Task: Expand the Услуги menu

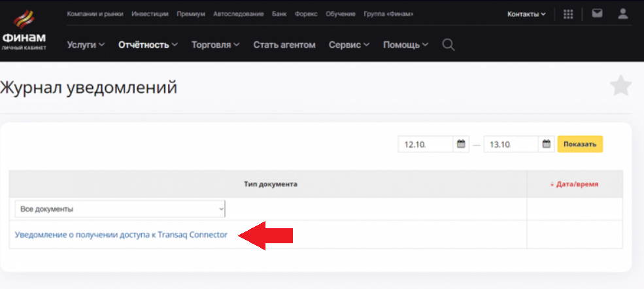Action: point(86,44)
